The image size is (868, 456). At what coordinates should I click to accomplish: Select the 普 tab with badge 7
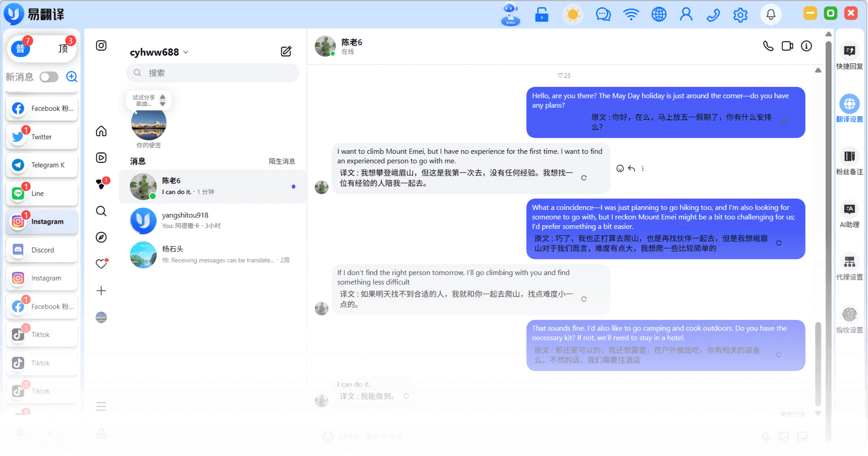[21, 48]
